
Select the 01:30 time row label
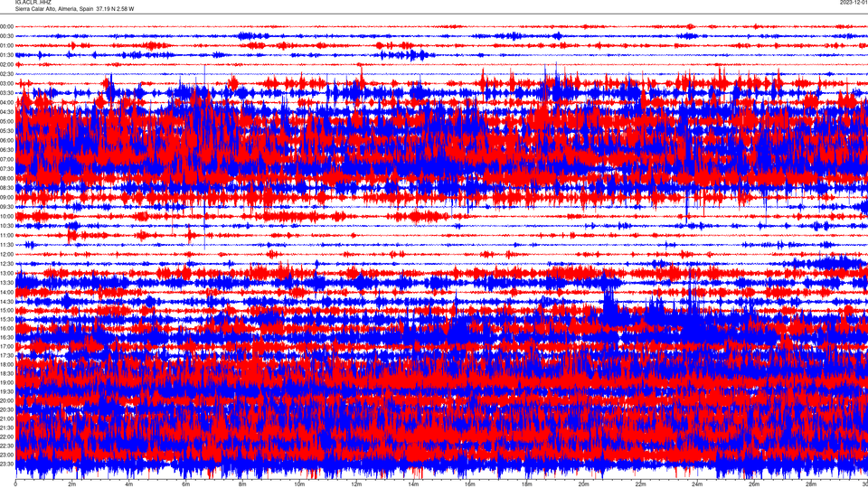click(x=6, y=55)
